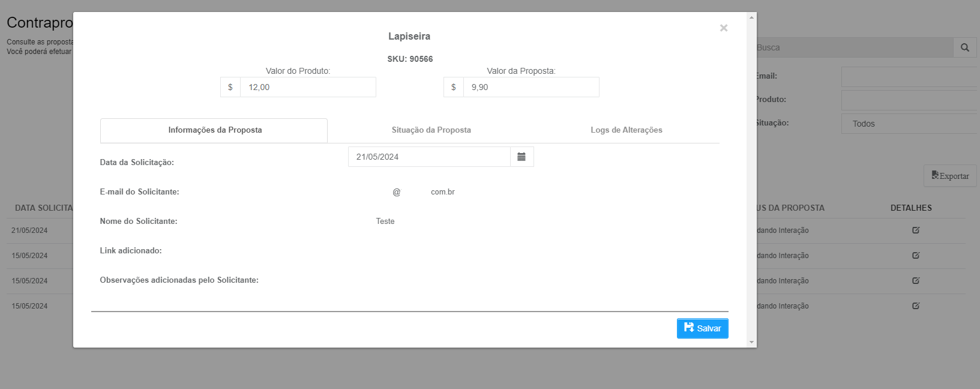Click the Email filter input in background
Screen dimensions: 980x389
coord(910,77)
